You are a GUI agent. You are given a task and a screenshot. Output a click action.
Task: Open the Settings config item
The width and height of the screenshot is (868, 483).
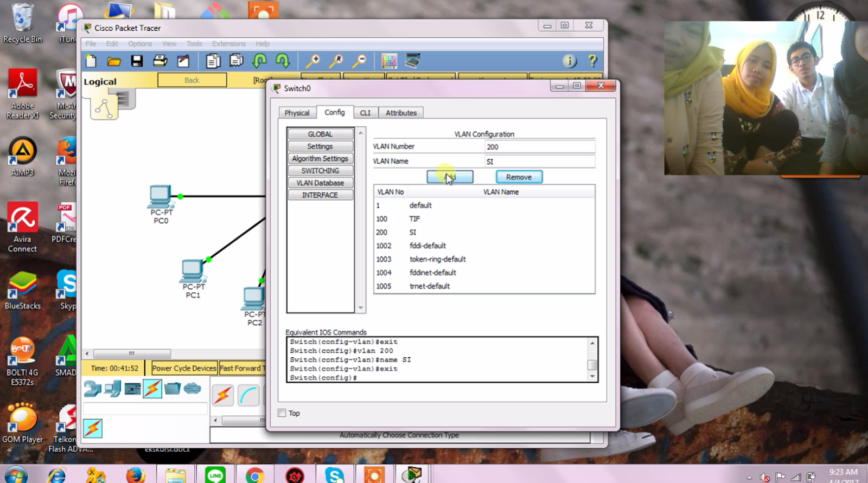pyautogui.click(x=320, y=146)
